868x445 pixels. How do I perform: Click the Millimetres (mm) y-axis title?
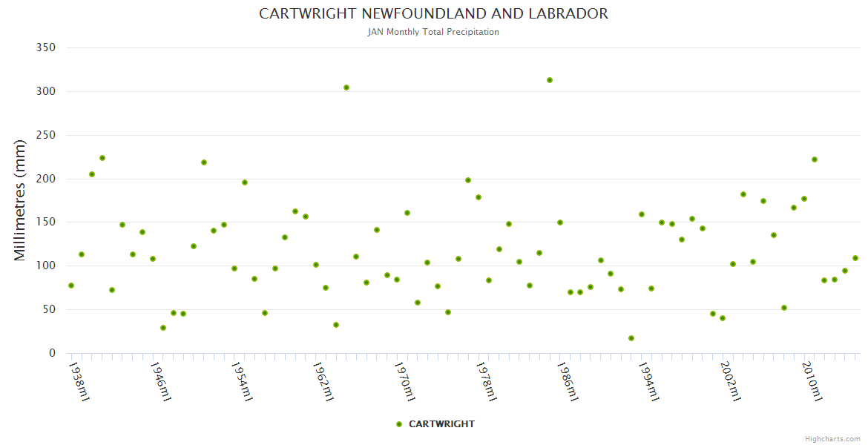click(x=20, y=200)
